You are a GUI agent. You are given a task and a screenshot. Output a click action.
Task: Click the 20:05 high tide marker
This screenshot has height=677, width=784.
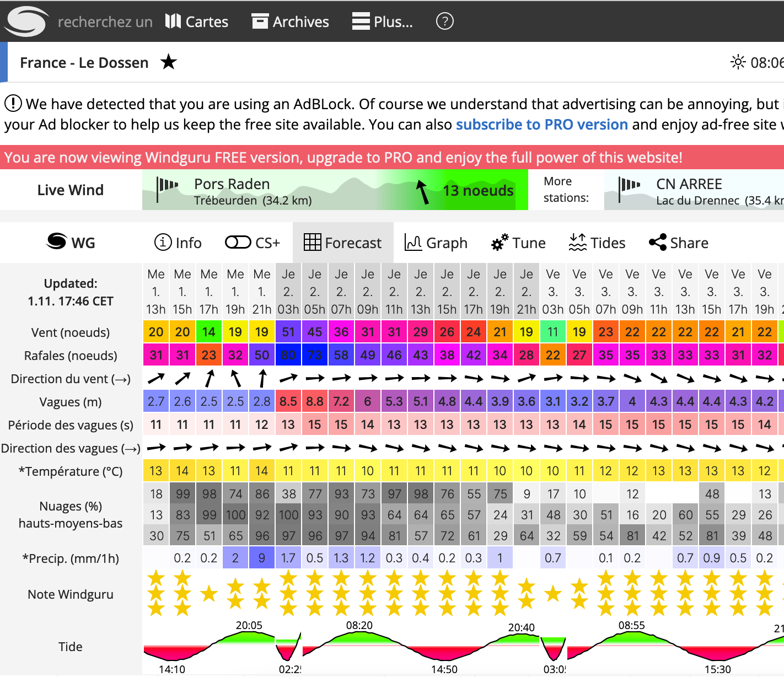(249, 625)
